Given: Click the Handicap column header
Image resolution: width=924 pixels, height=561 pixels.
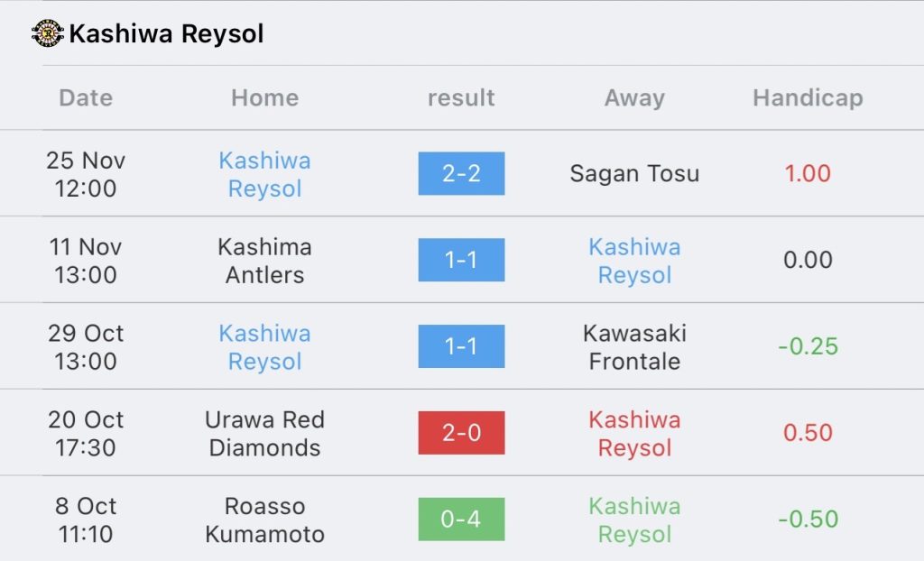Looking at the screenshot, I should click(x=808, y=97).
